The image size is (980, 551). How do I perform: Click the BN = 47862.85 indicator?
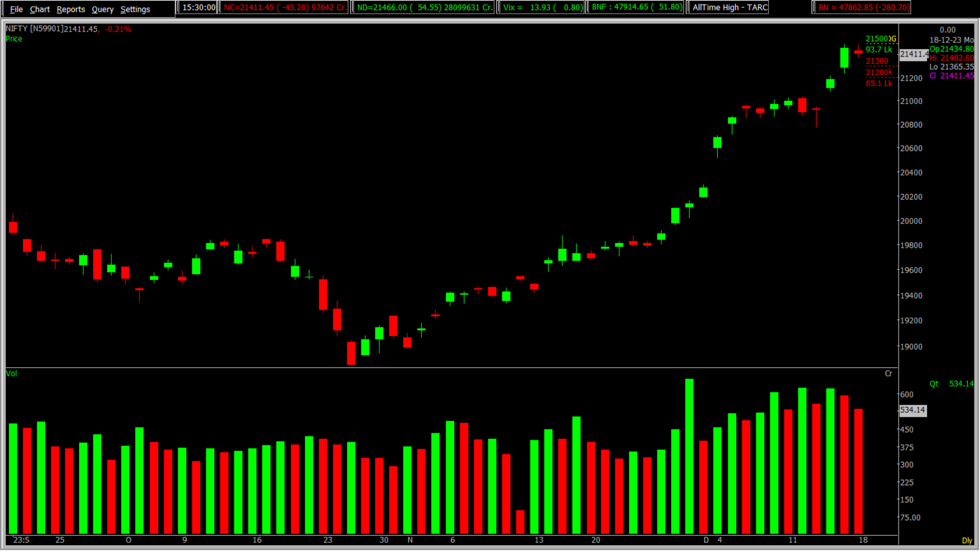pyautogui.click(x=862, y=7)
